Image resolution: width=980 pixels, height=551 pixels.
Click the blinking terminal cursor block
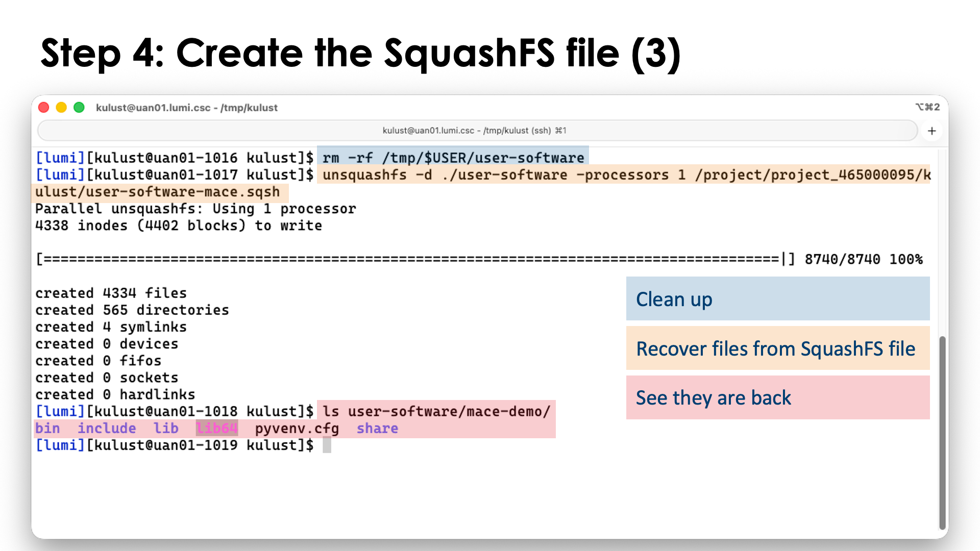[x=327, y=445]
